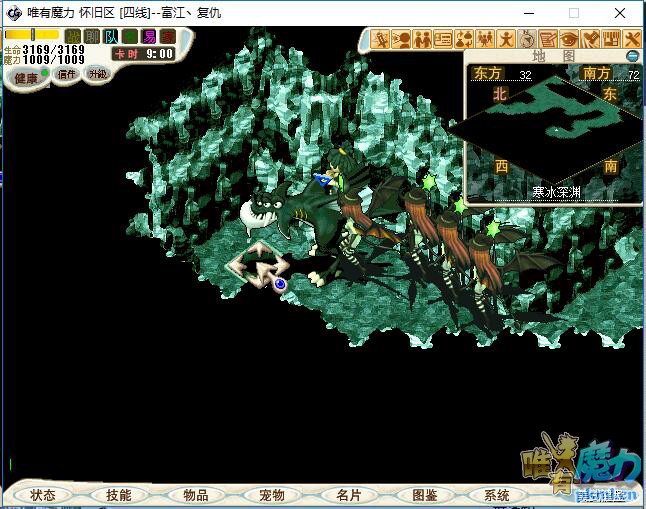Click the two-person party icon
The height and width of the screenshot is (509, 646).
423,39
